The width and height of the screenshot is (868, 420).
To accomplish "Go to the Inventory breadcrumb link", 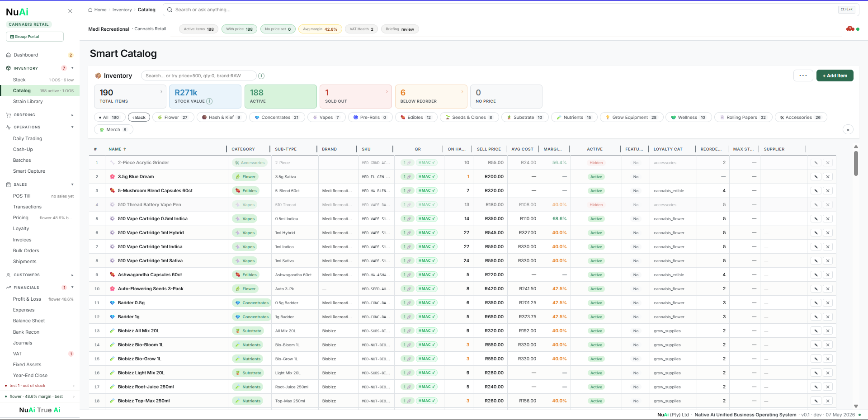I will tap(122, 9).
